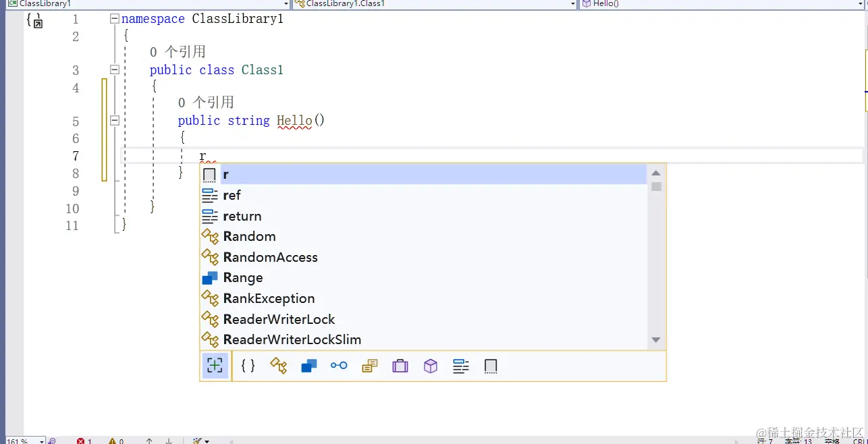Click the warning count indicator

click(x=116, y=441)
